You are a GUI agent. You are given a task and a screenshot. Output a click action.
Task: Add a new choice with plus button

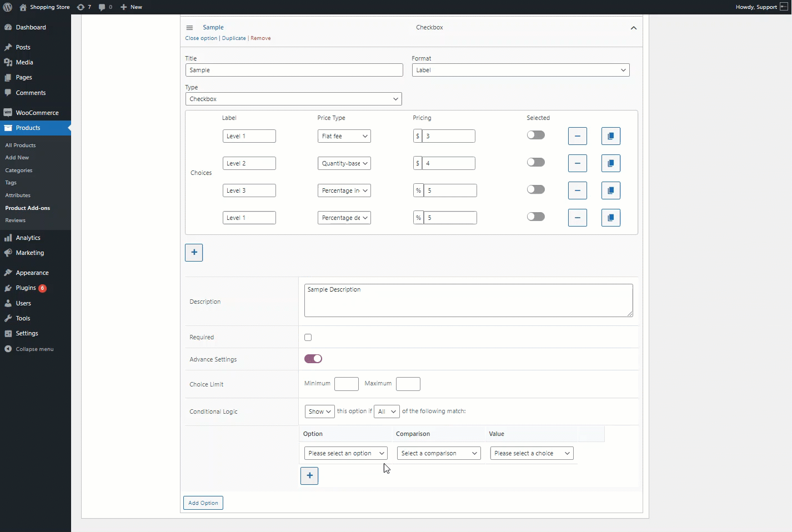[x=194, y=253]
